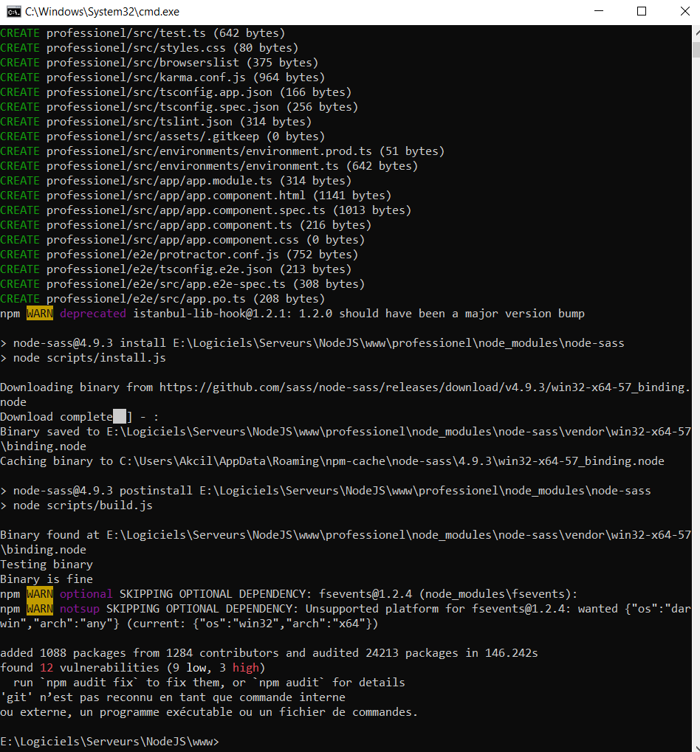
Task: Click the window title bar text
Action: click(x=102, y=12)
